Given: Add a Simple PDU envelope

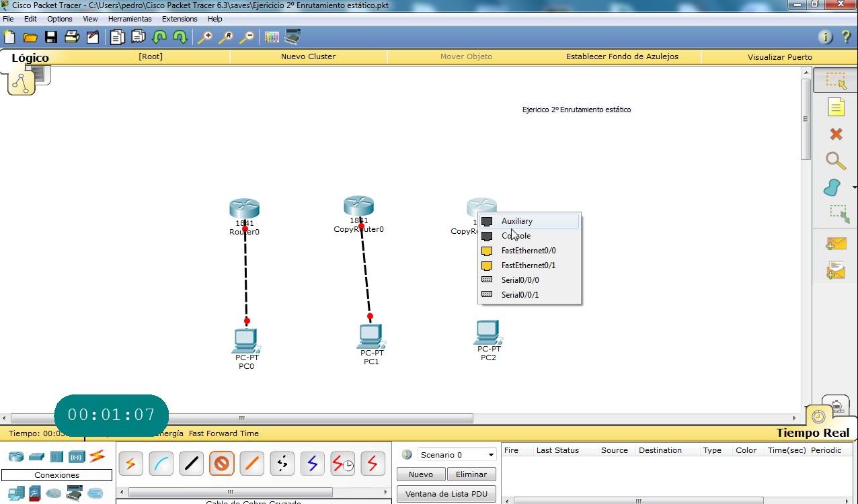Looking at the screenshot, I should (x=836, y=245).
